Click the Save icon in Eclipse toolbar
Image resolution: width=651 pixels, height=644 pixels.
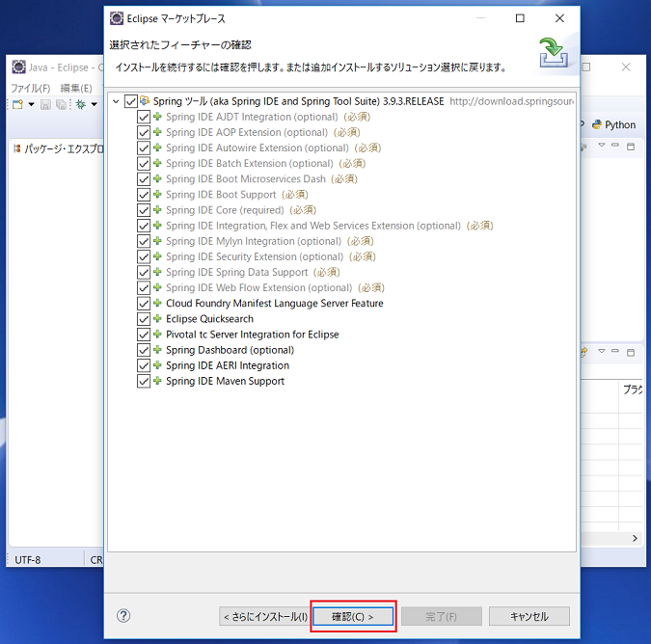[45, 104]
